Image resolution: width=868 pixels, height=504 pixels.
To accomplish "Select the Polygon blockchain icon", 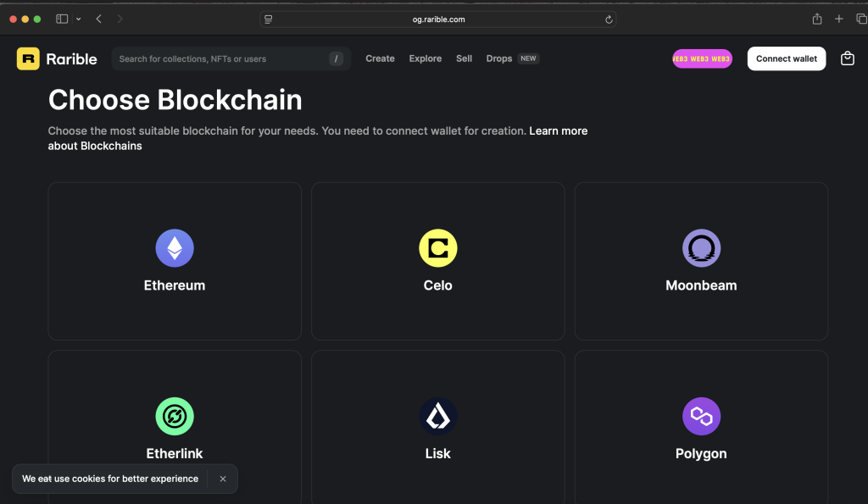I will pos(701,416).
